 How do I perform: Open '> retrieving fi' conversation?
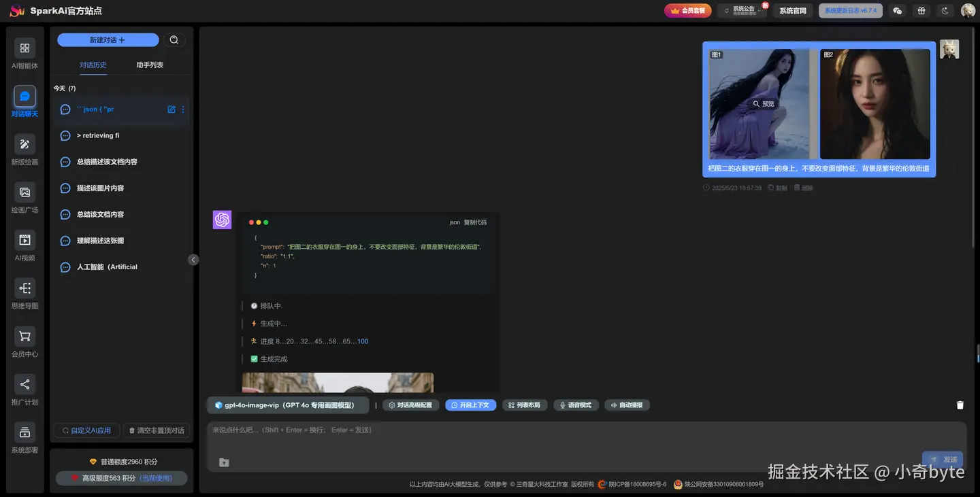(121, 136)
